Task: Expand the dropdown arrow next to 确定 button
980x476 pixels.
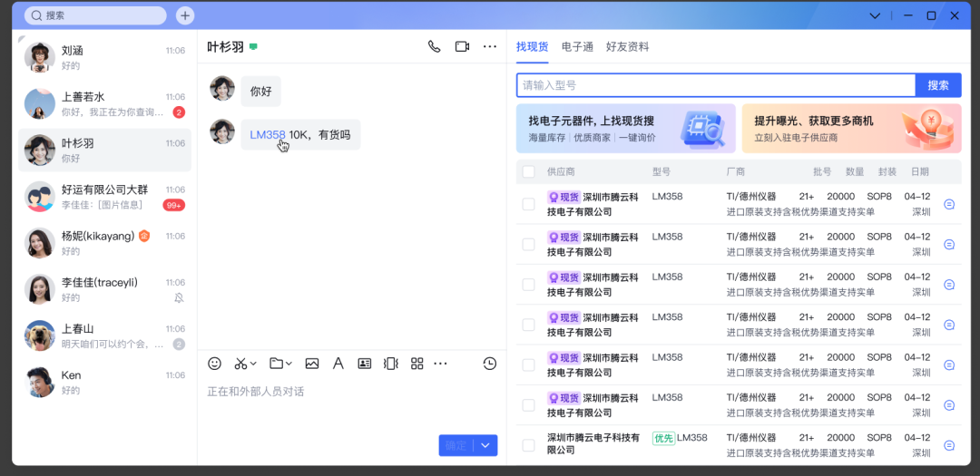Action: click(x=485, y=445)
